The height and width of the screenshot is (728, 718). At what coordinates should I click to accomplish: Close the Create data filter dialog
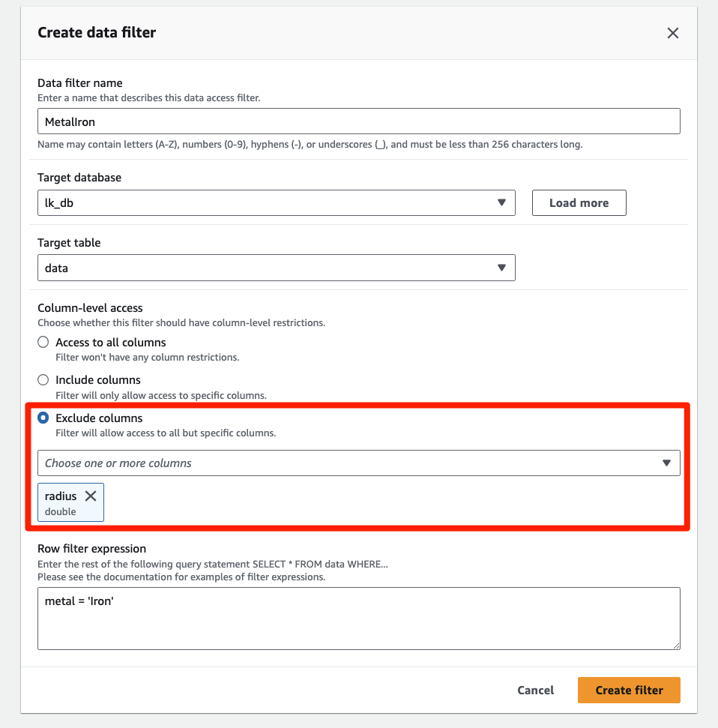(672, 33)
